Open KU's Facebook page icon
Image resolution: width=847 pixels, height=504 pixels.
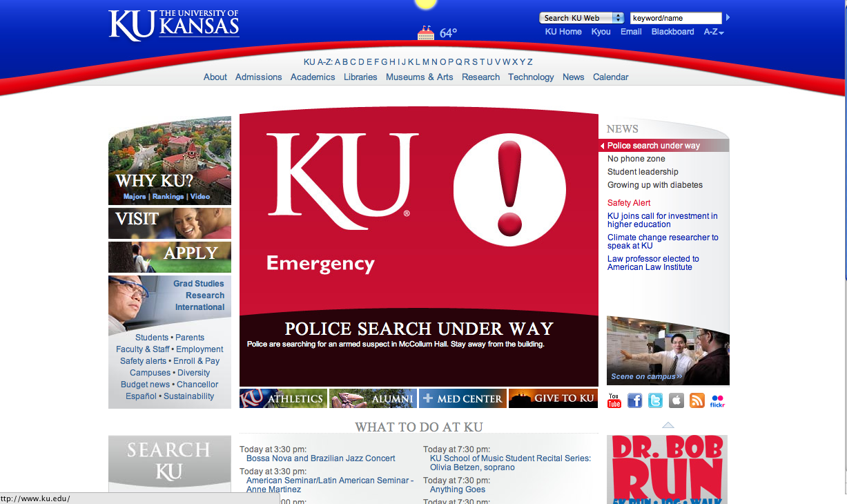(635, 400)
